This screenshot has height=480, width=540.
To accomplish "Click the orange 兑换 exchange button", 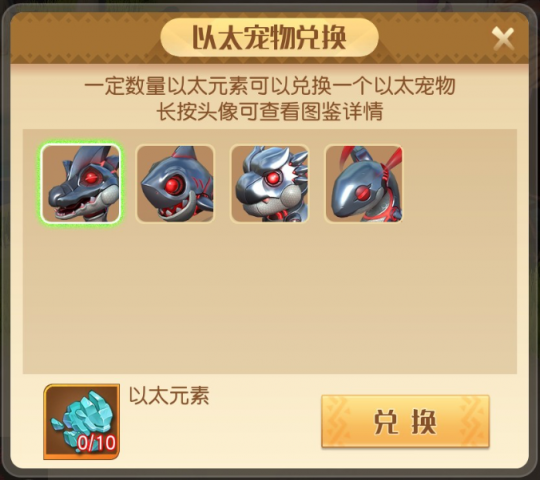I will point(405,422).
